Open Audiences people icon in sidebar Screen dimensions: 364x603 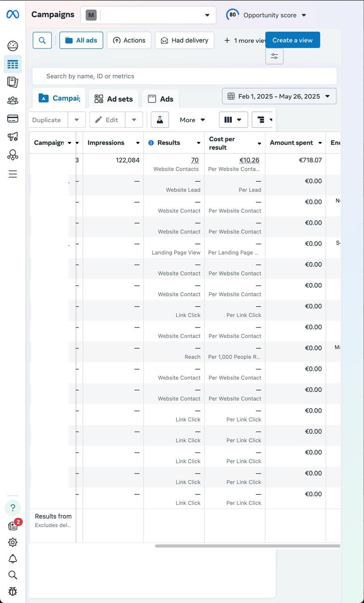[x=13, y=100]
